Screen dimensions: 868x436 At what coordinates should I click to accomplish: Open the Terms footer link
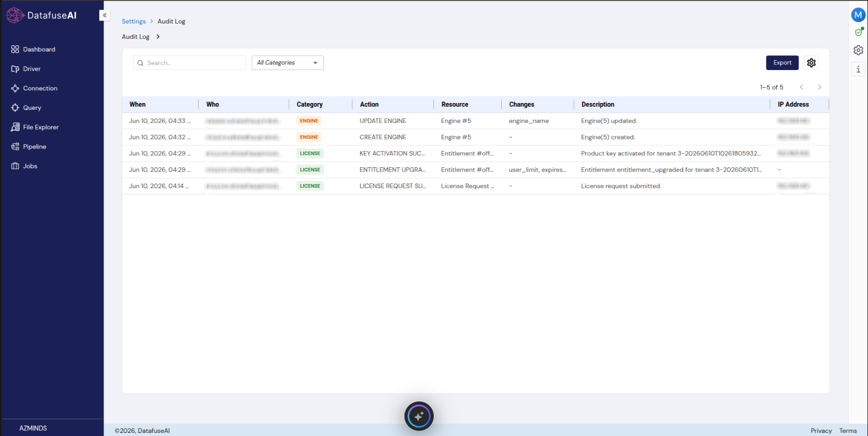pos(848,431)
